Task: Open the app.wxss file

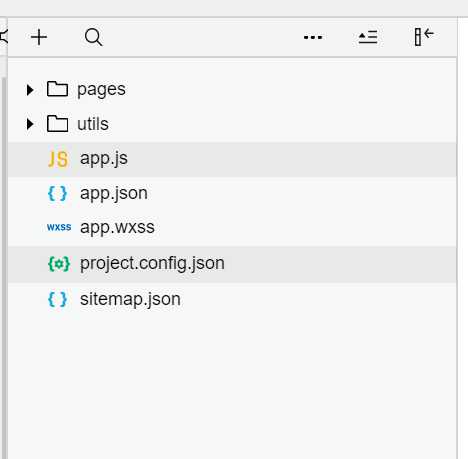Action: 232,228
